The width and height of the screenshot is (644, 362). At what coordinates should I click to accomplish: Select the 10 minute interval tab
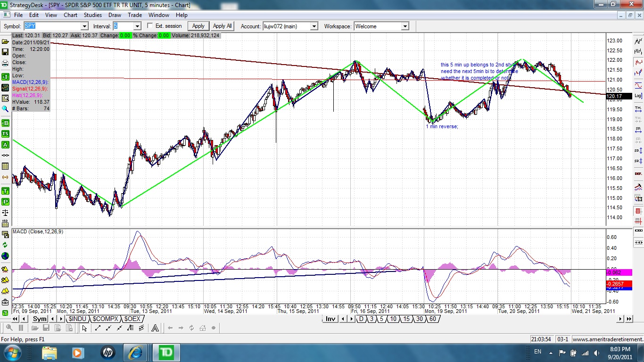click(x=393, y=319)
